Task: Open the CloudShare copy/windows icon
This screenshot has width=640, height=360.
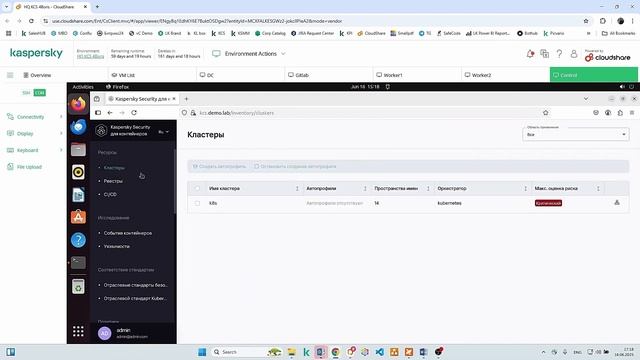Action: (x=544, y=53)
